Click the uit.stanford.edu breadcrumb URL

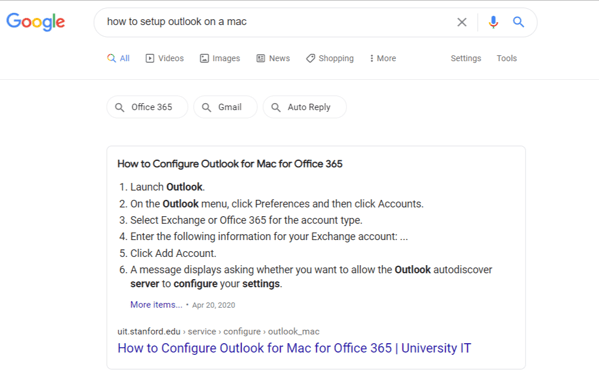click(x=218, y=331)
